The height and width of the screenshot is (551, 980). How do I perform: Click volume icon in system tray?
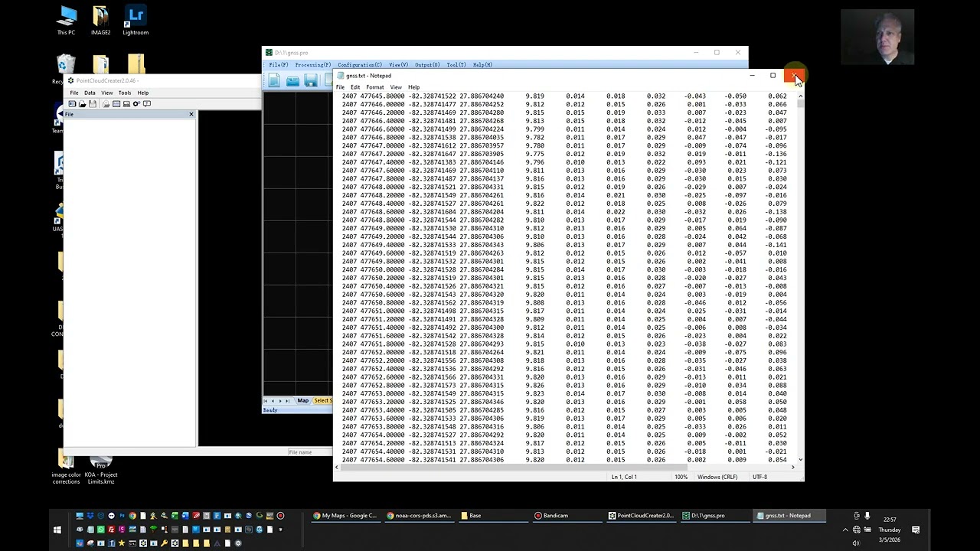(x=856, y=543)
